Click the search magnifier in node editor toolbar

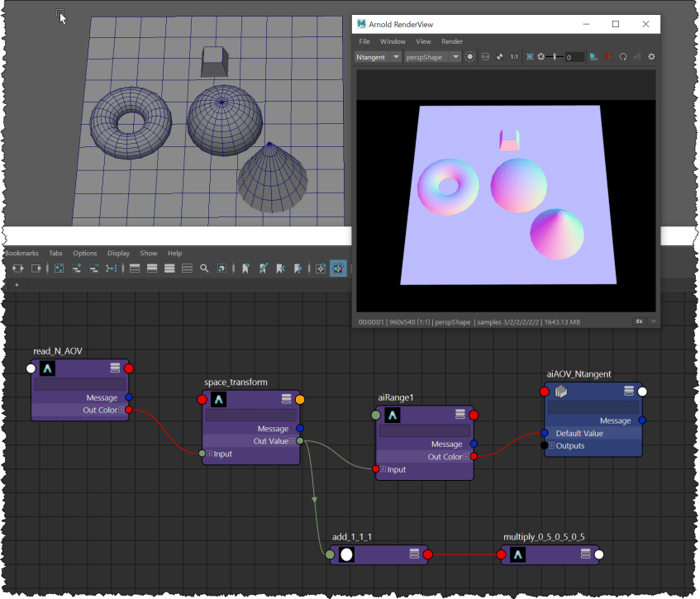pos(204,269)
